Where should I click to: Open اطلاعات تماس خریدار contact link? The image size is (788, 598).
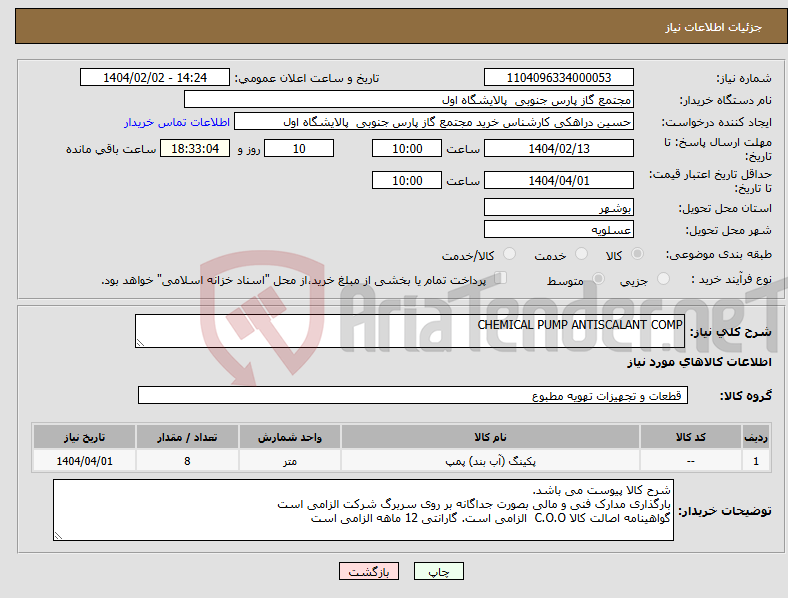(x=177, y=122)
